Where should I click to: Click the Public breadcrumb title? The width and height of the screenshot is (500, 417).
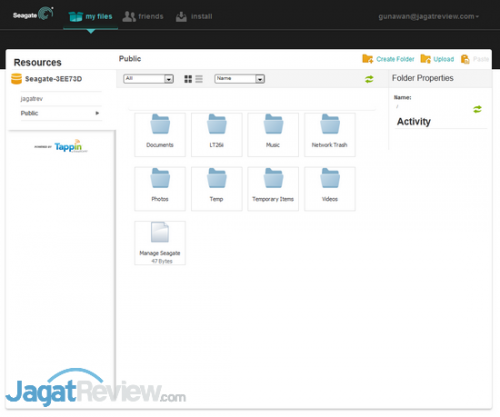tap(130, 59)
